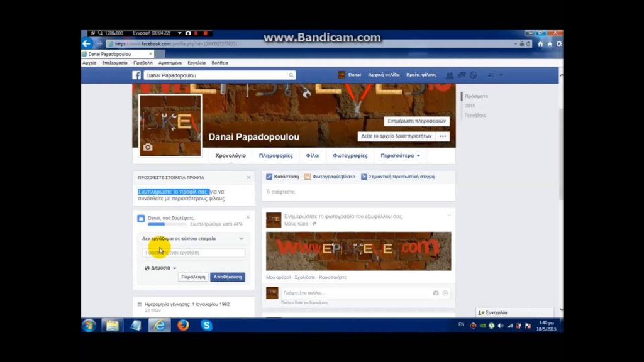644x362 pixels.
Task: Click the Παράλειψη button
Action: coord(193,277)
